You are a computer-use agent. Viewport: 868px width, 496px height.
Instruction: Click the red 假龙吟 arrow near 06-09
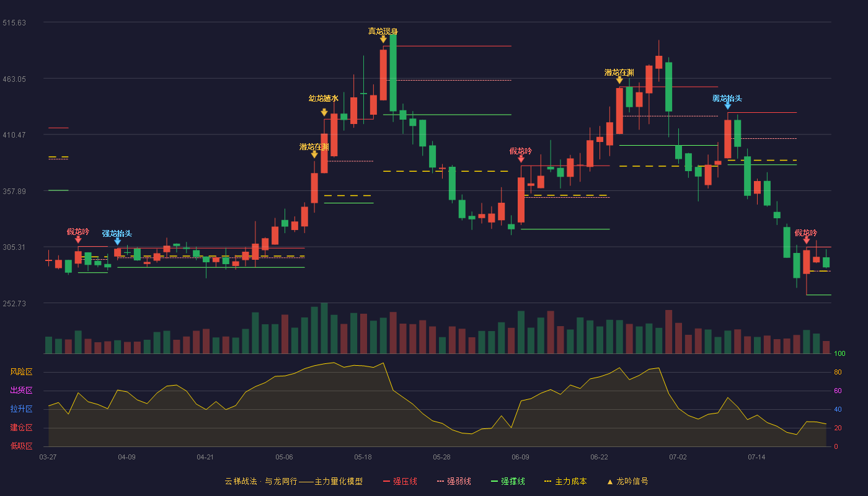pyautogui.click(x=521, y=159)
